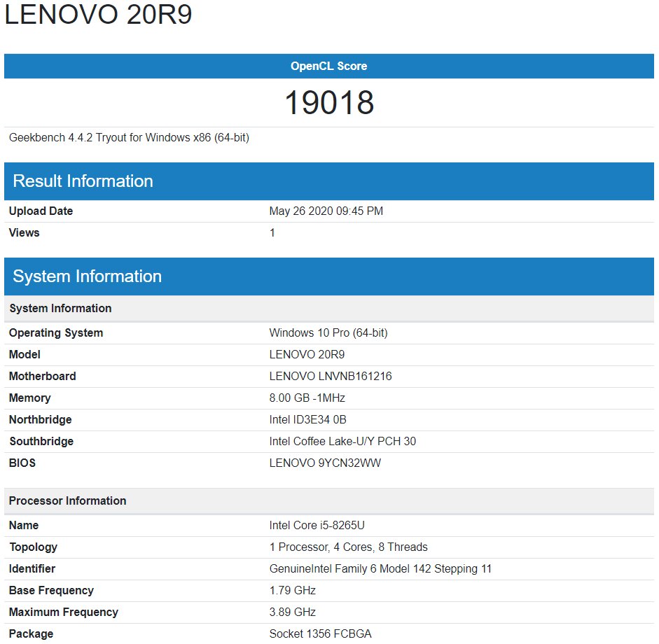Click the Motherboard label

(43, 377)
